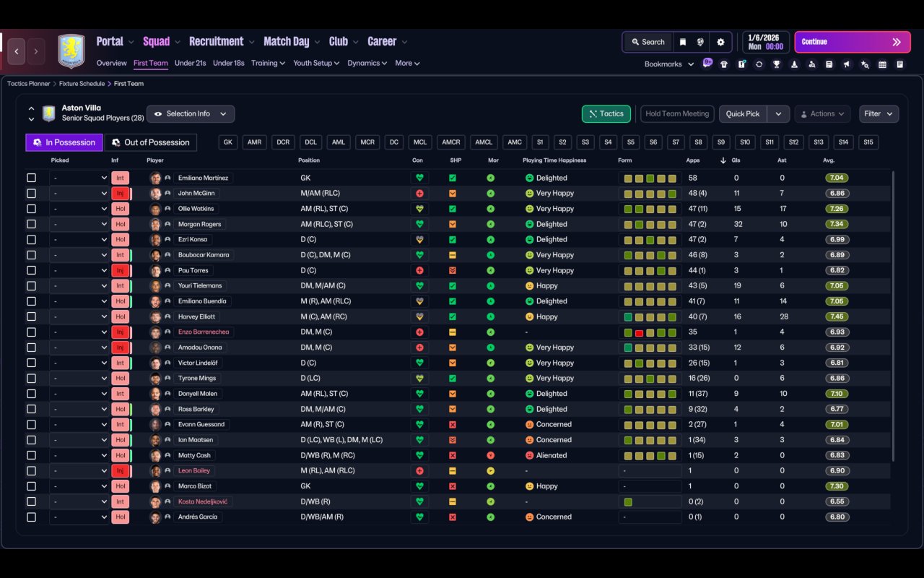Open the calendar icon in bookmarks bar
The image size is (924, 578).
(882, 64)
